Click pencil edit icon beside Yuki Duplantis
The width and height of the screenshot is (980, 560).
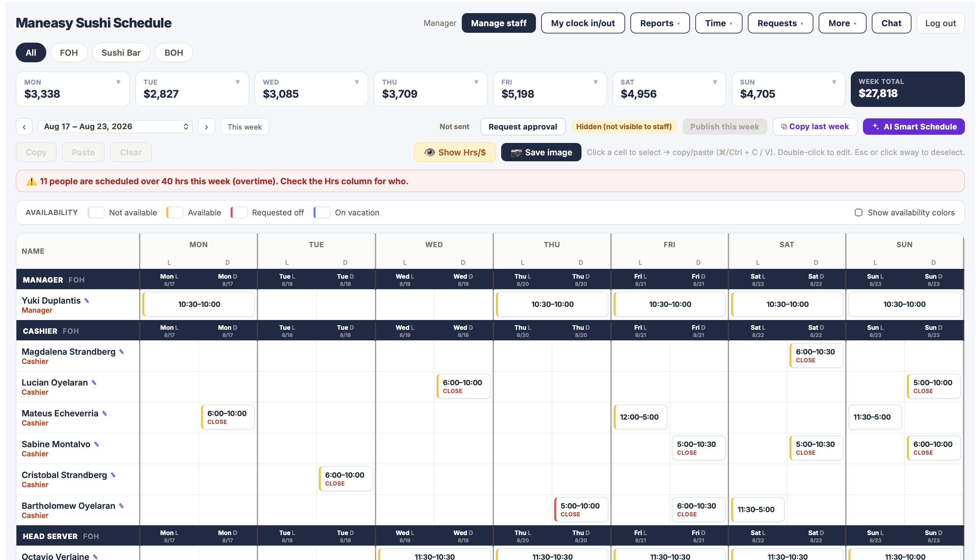coord(87,301)
